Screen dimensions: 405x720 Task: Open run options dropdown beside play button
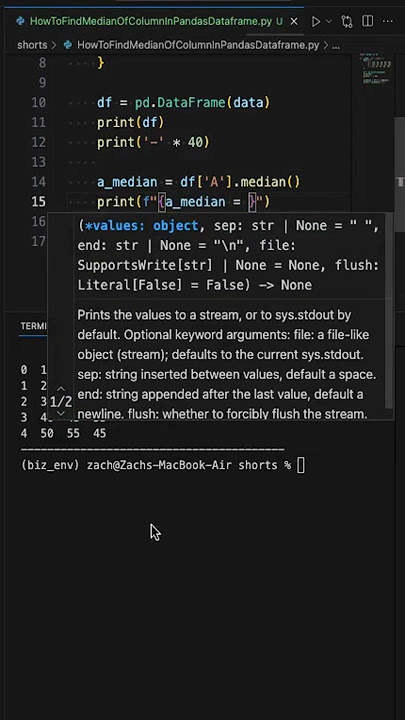tap(329, 22)
